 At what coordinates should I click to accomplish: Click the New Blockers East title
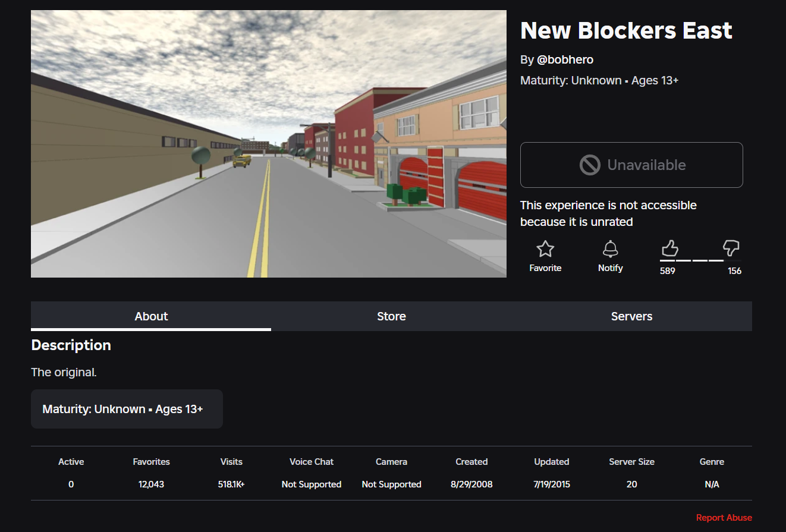[626, 30]
